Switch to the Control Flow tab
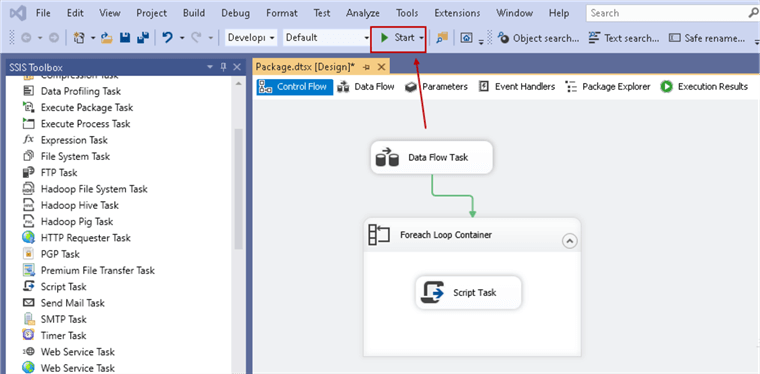The width and height of the screenshot is (760, 374). coord(295,87)
